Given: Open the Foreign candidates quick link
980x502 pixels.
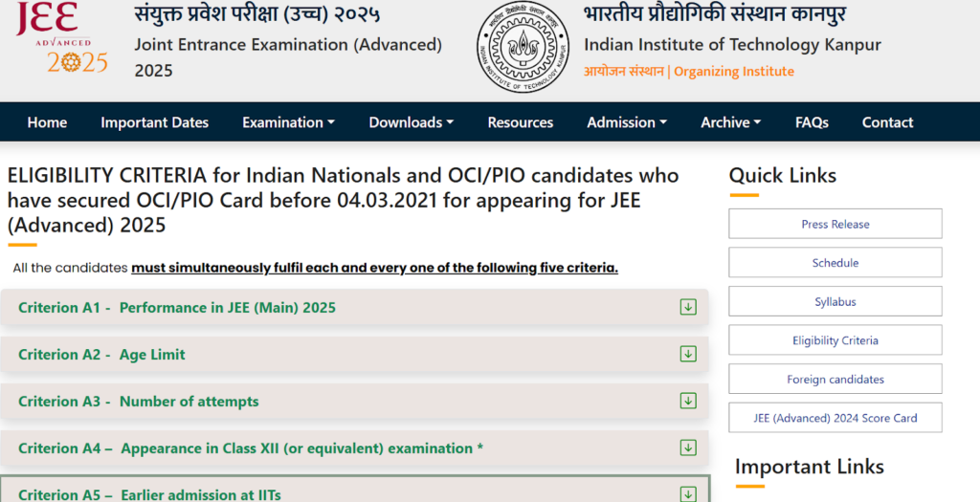Looking at the screenshot, I should 835,379.
